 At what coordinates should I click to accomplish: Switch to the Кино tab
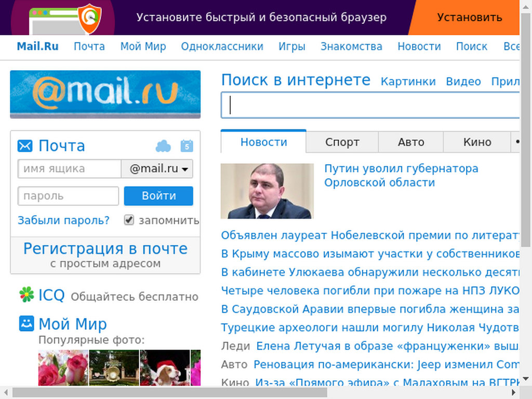coord(477,142)
